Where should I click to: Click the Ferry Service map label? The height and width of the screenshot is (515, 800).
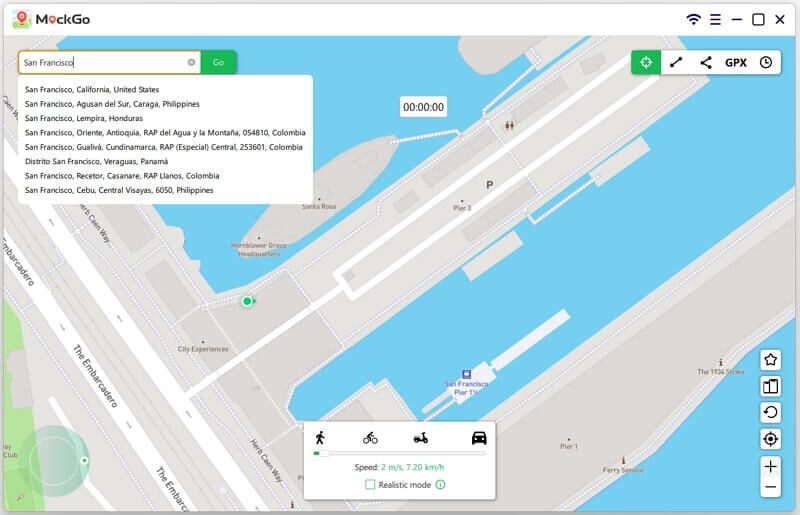tap(623, 470)
